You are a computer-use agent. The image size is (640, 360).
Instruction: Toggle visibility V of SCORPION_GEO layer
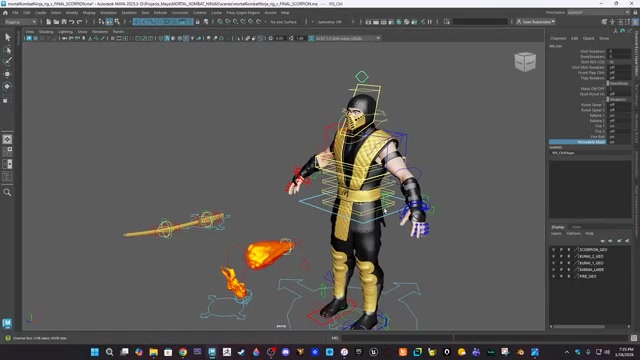[x=553, y=249]
